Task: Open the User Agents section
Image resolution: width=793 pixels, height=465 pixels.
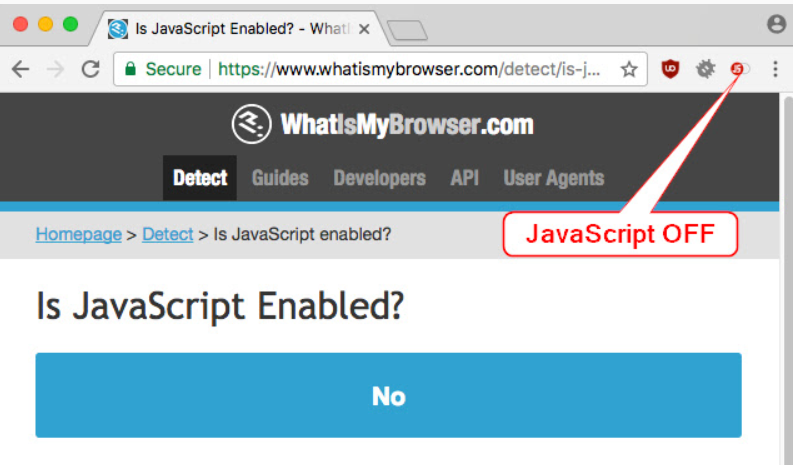Action: [x=553, y=178]
